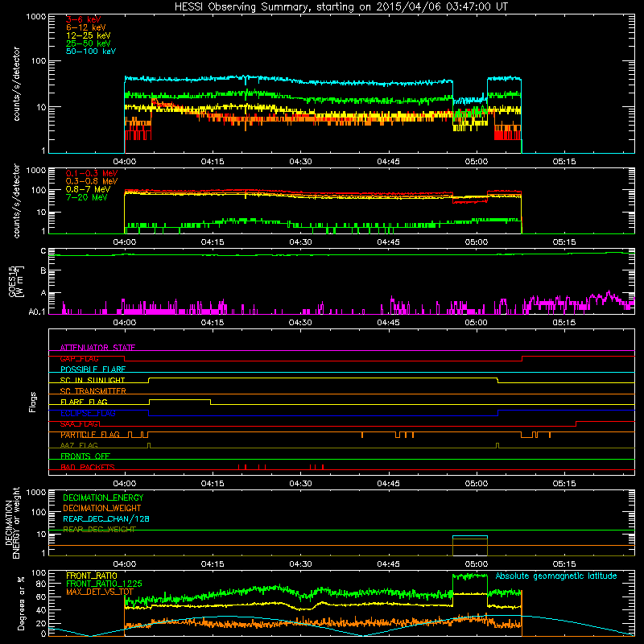The height and width of the screenshot is (644, 644).
Task: Click the 0.3-0.8 MeV legend label
Action: coord(92,181)
